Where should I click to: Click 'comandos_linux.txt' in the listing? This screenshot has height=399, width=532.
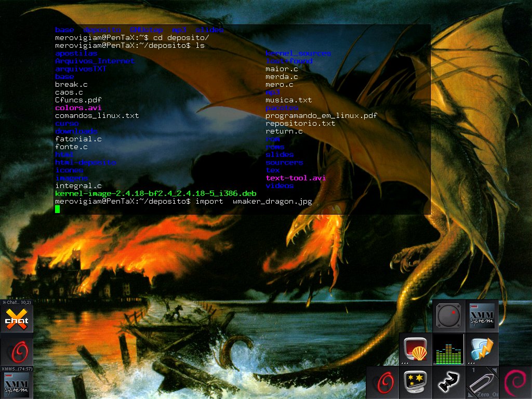[97, 116]
